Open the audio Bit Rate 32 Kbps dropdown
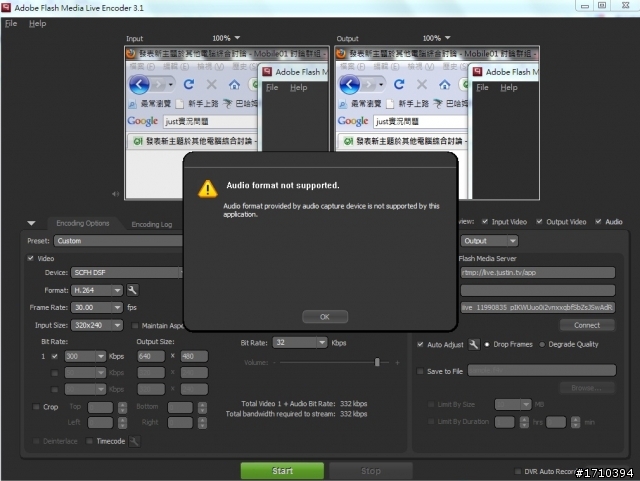This screenshot has width=640, height=481. click(x=300, y=343)
